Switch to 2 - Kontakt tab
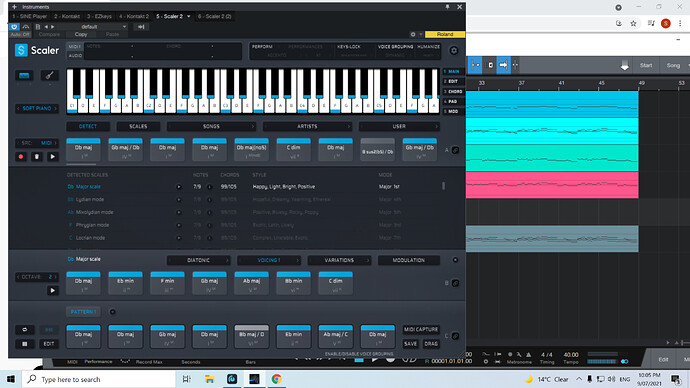 tap(67, 16)
